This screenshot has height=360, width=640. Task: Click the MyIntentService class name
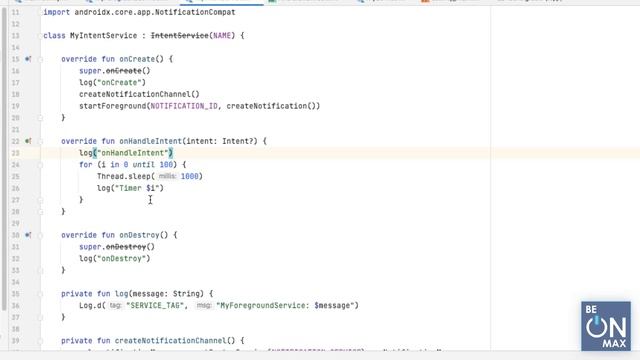103,36
